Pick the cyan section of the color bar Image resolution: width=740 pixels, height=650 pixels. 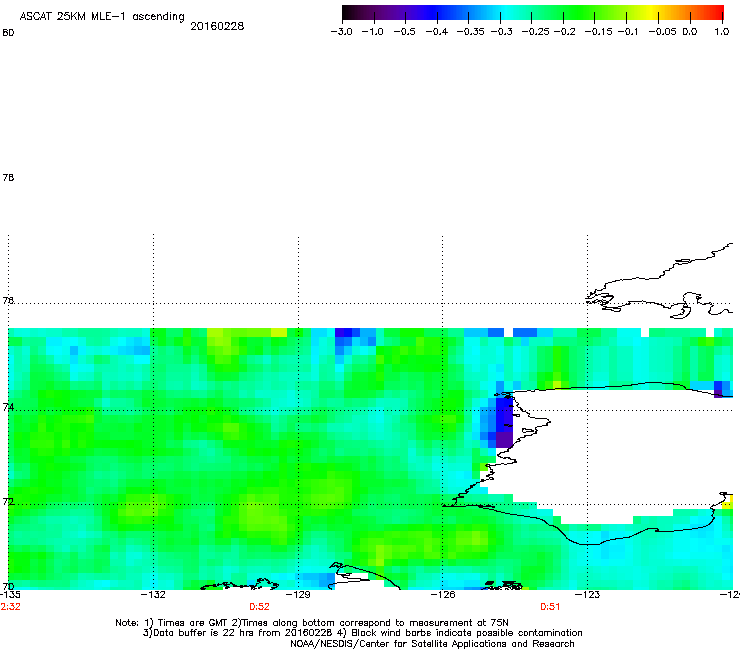pos(507,12)
